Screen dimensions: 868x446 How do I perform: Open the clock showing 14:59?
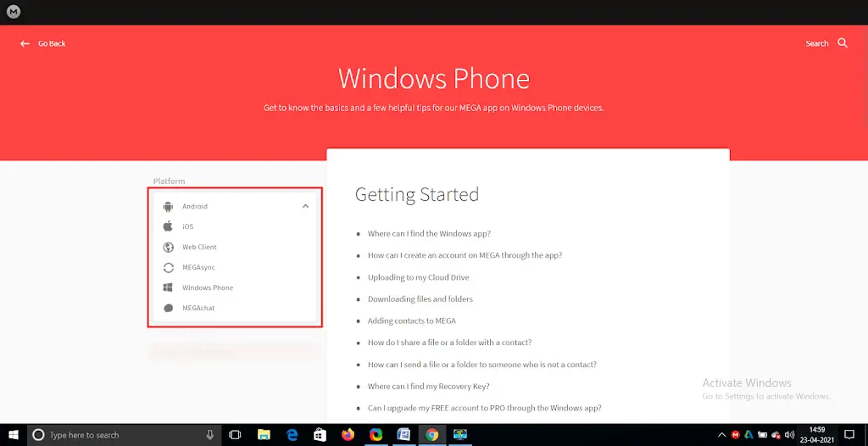coord(816,435)
